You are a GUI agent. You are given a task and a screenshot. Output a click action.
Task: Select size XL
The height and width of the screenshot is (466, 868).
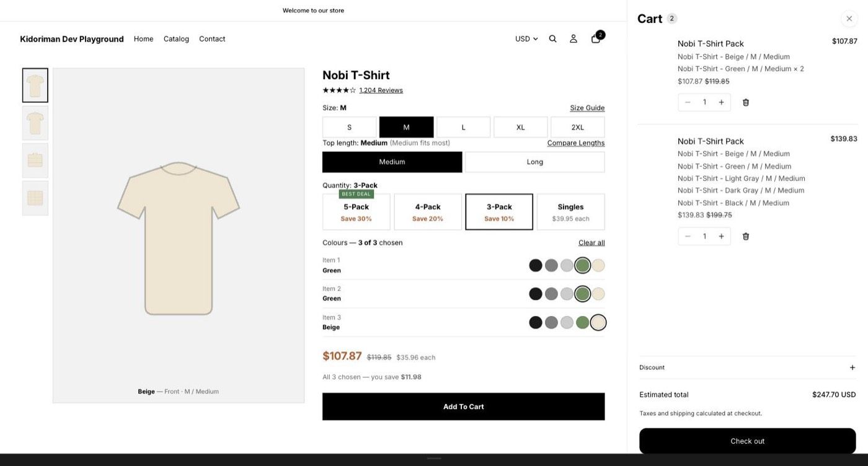pos(520,127)
